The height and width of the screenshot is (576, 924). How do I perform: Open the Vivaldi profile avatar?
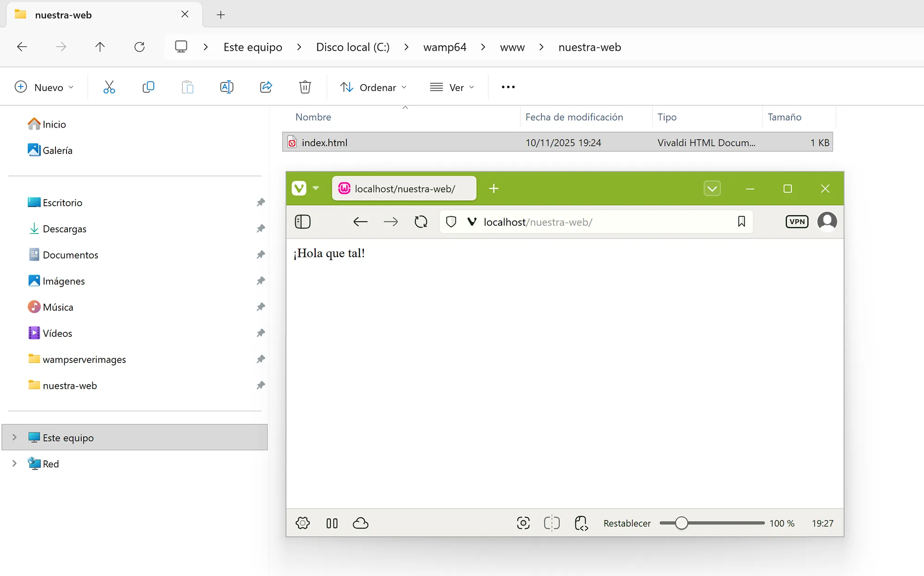click(827, 221)
